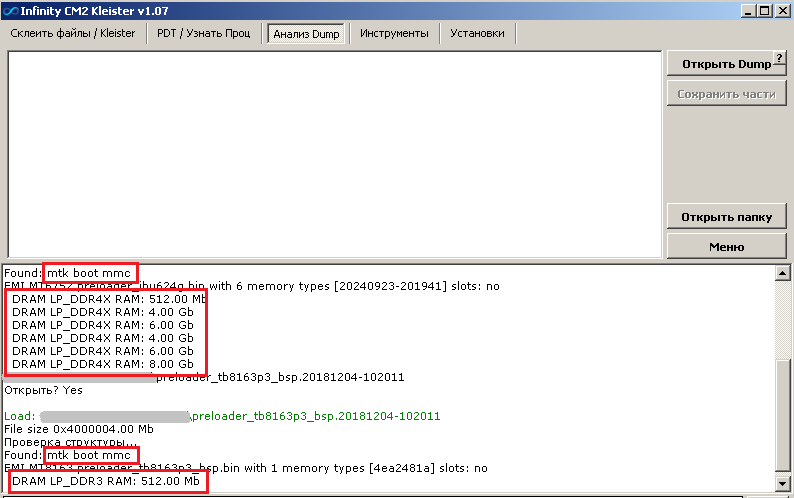The image size is (794, 498).
Task: Click the Infinity logo in title bar
Action: [x=11, y=10]
